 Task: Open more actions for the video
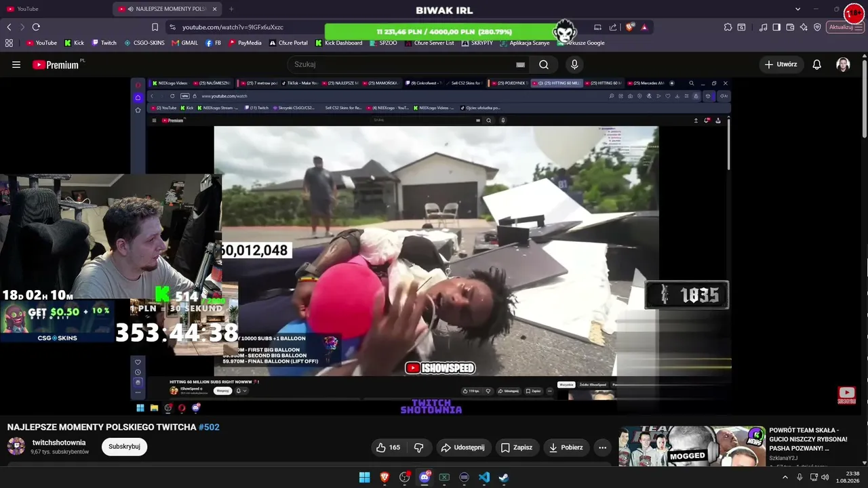coord(602,447)
